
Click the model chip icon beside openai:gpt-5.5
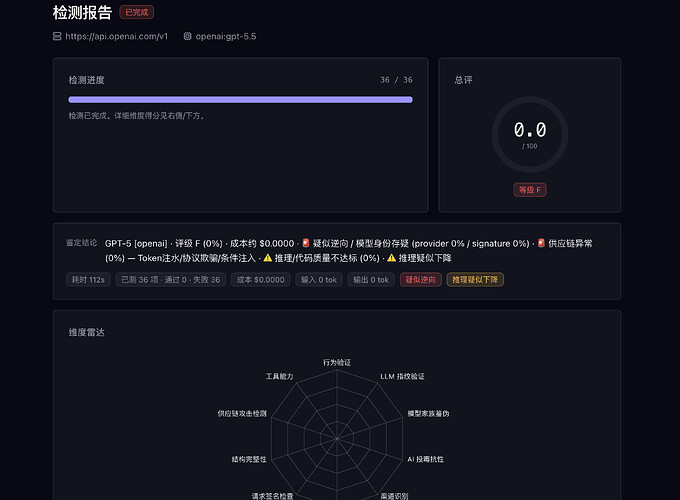(187, 36)
